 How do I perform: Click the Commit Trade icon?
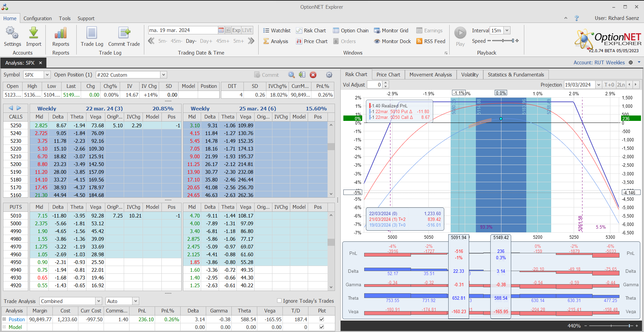pos(124,33)
